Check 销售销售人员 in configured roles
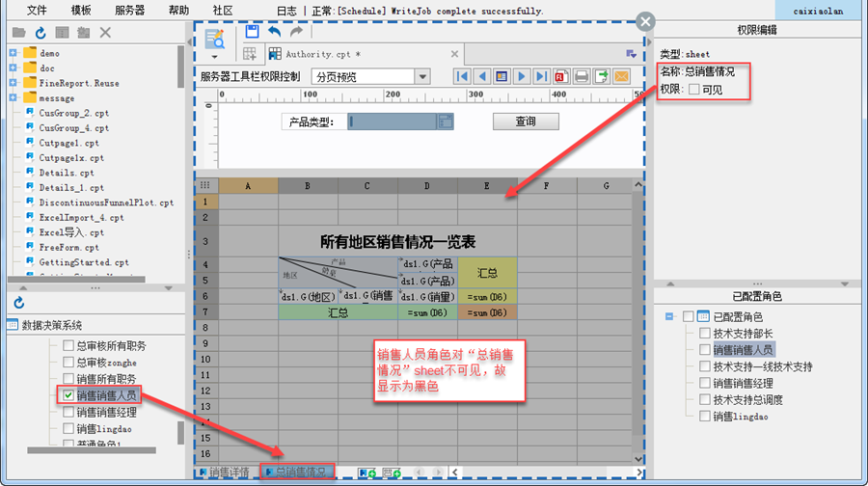Viewport: 868px width, 486px height. 705,350
